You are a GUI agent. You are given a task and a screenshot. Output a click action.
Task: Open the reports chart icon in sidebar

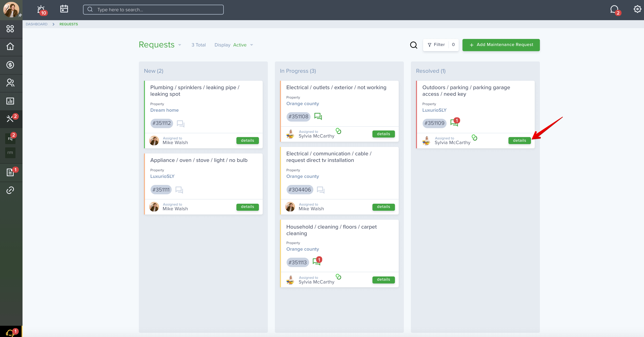[10, 101]
